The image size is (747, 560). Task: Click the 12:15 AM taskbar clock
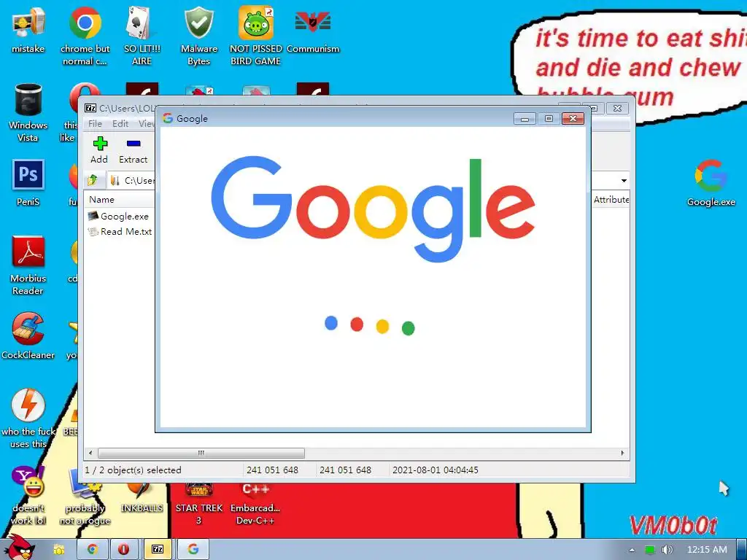point(707,550)
